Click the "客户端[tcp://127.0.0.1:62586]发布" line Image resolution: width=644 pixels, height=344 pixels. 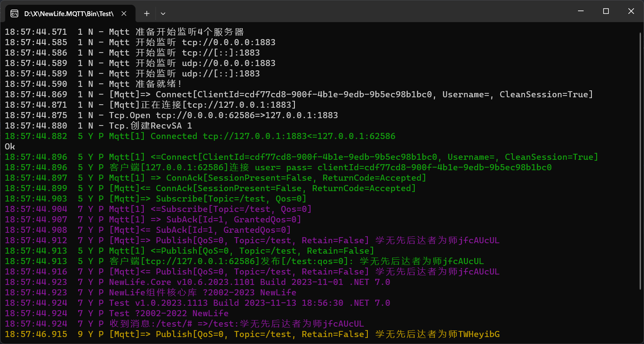click(244, 261)
